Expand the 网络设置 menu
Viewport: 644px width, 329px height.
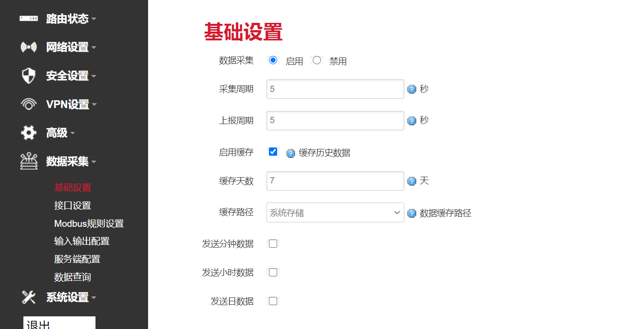[67, 47]
